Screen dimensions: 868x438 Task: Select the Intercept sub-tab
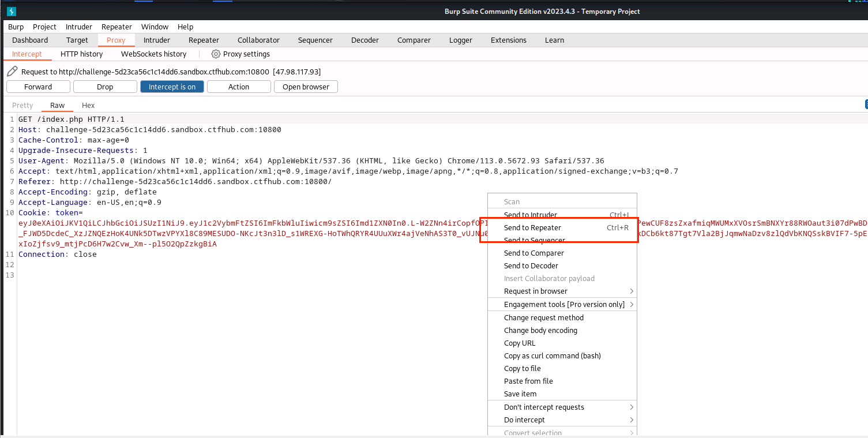[x=27, y=54]
